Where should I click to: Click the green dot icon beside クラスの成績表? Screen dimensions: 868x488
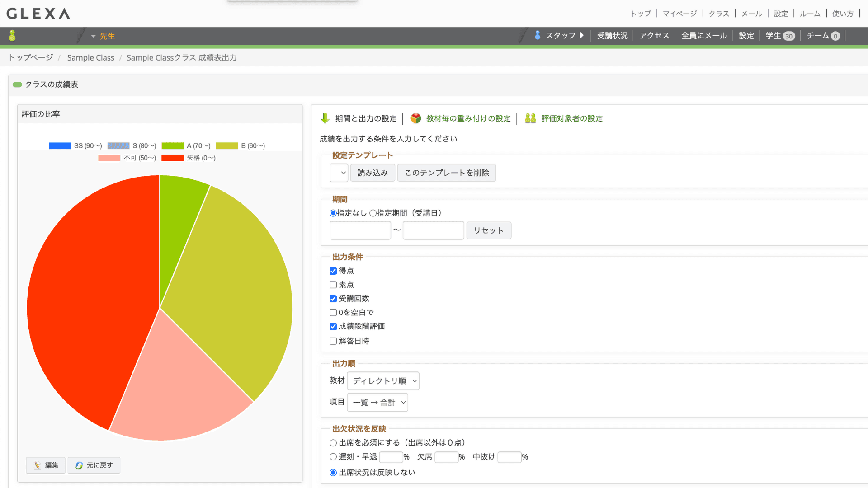pos(17,84)
